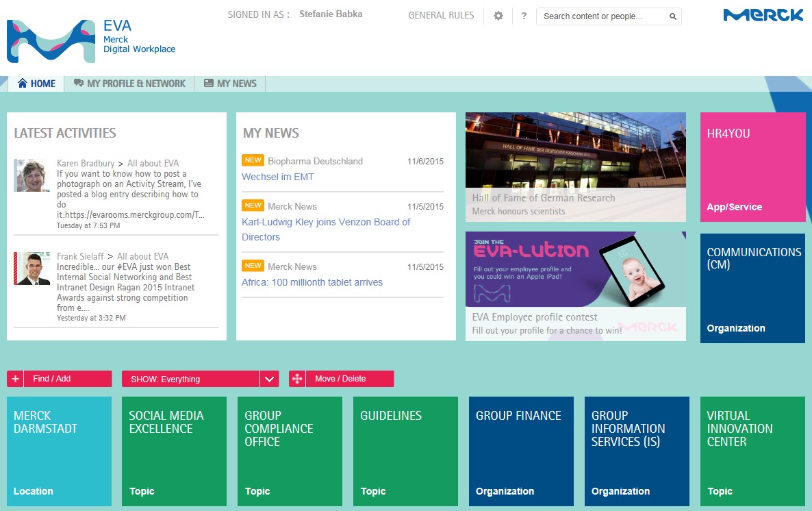The image size is (812, 511).
Task: Open Frank Sielaff's profile photo
Action: point(31,269)
